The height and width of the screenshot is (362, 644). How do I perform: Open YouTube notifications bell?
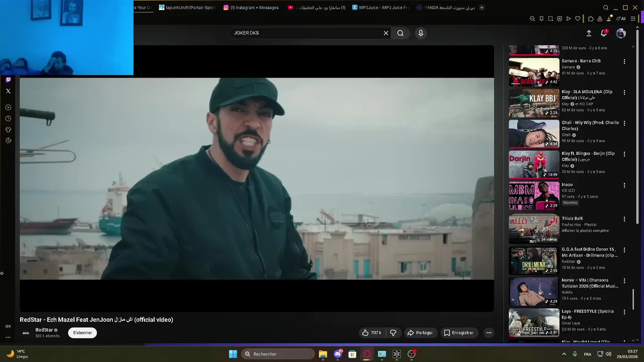[604, 33]
